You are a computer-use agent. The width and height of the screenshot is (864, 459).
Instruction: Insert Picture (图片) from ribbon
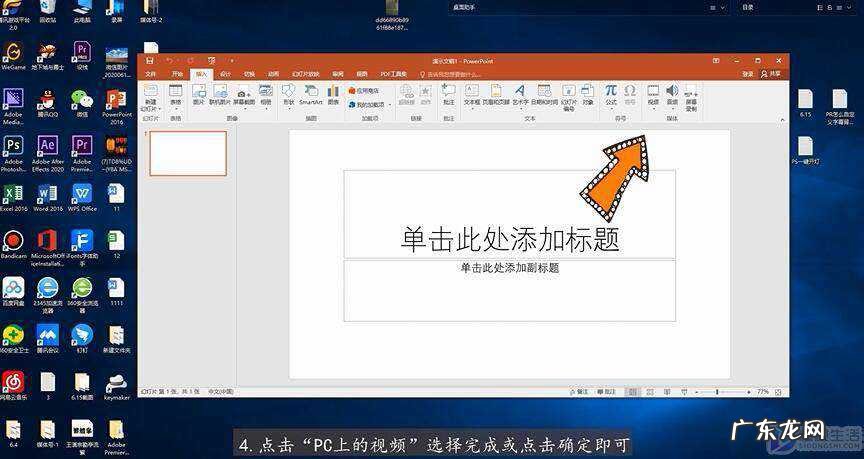(x=199, y=95)
